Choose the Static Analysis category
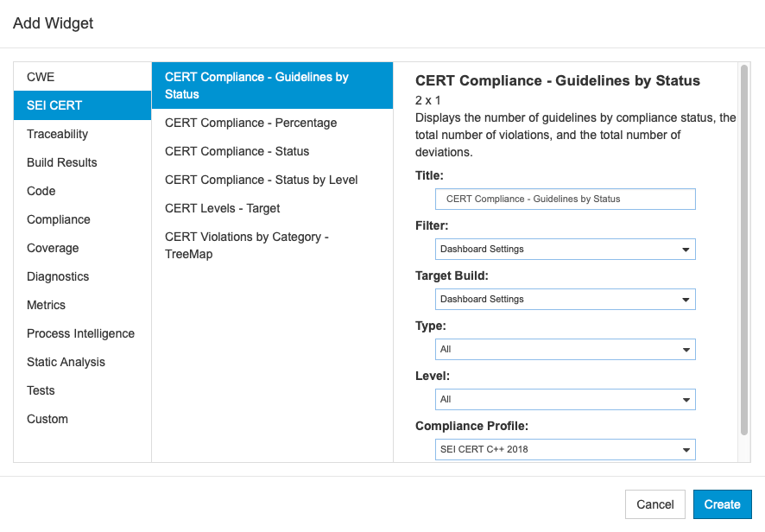The height and width of the screenshot is (532, 765). click(82, 362)
